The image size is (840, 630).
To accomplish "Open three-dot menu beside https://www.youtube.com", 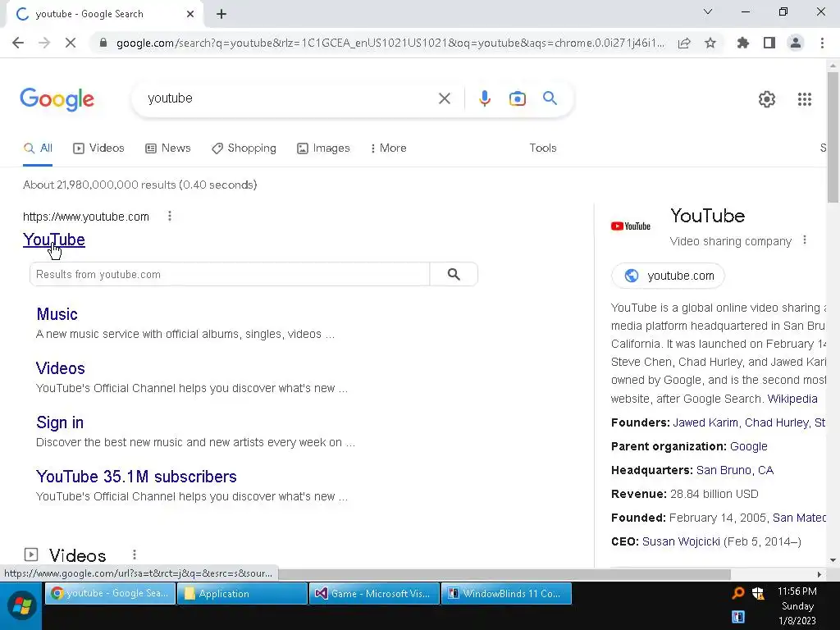I will [170, 216].
